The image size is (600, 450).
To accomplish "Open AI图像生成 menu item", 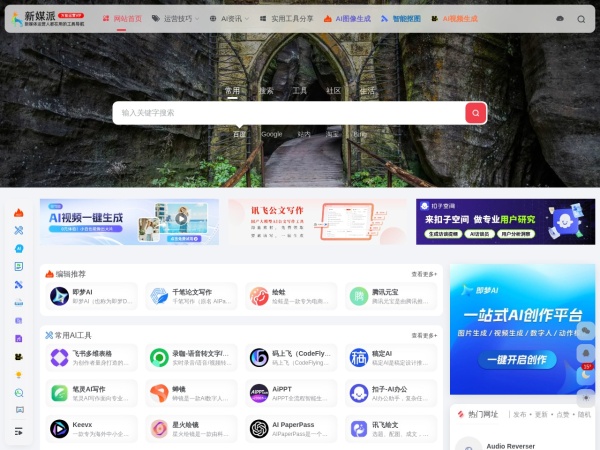I will (x=347, y=18).
